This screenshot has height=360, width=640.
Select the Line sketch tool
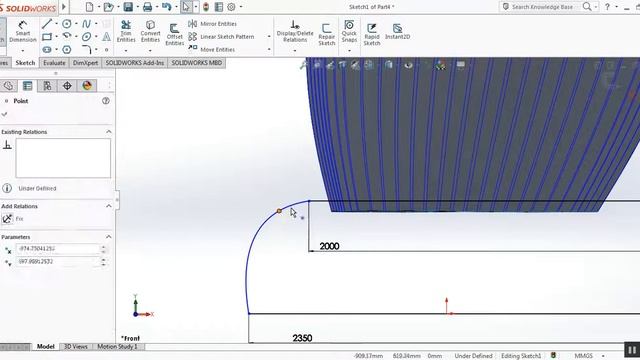pyautogui.click(x=47, y=24)
